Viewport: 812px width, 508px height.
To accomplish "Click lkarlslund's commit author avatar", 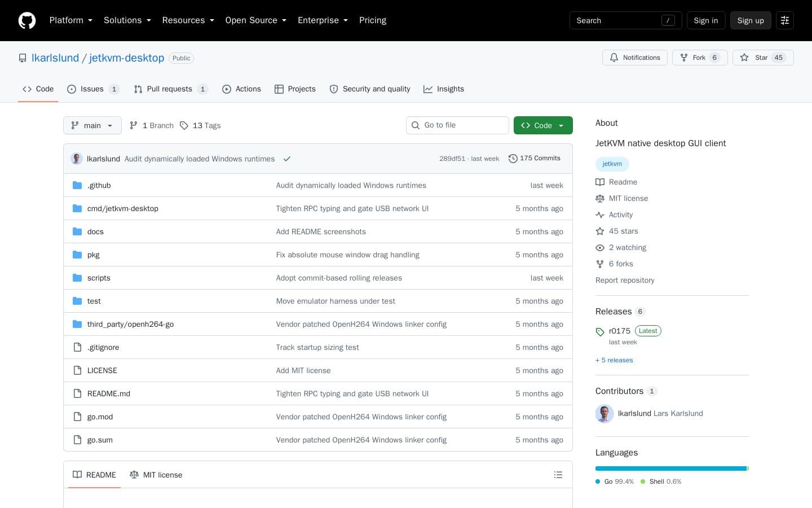I will coord(77,159).
